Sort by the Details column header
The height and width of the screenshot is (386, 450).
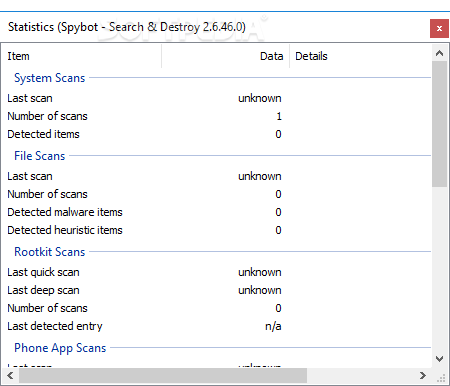pos(360,56)
